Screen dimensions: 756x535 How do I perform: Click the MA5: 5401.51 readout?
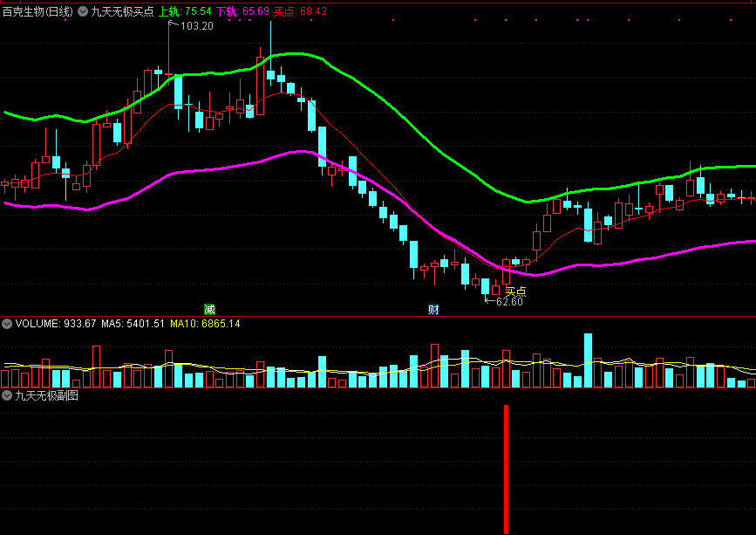pyautogui.click(x=133, y=324)
